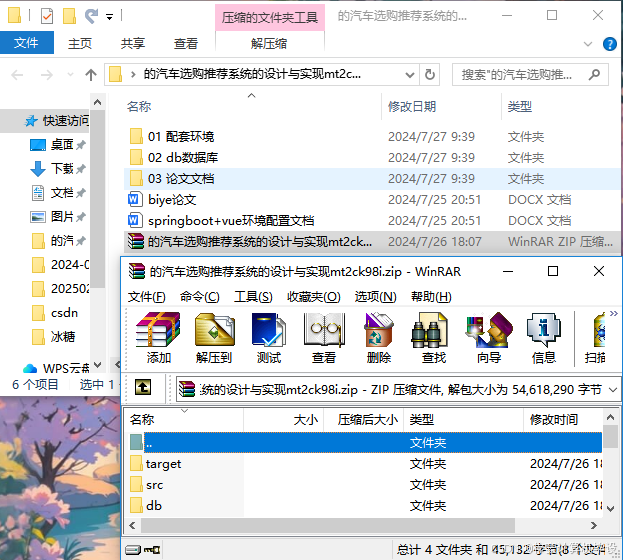The width and height of the screenshot is (623, 560).
Task: Open the Quick Access Toolbar customize dropdown
Action: [x=109, y=17]
